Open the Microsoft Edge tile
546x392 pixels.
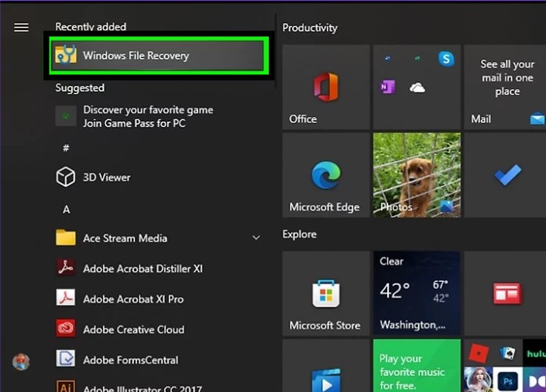[x=326, y=175]
